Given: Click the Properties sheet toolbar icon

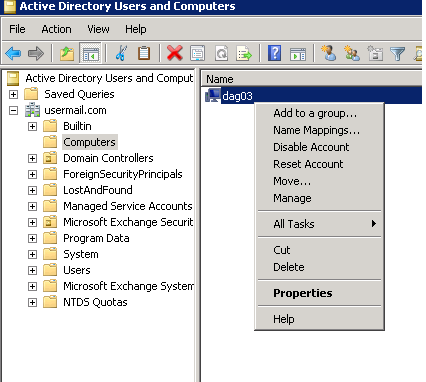Looking at the screenshot, I should 198,53.
